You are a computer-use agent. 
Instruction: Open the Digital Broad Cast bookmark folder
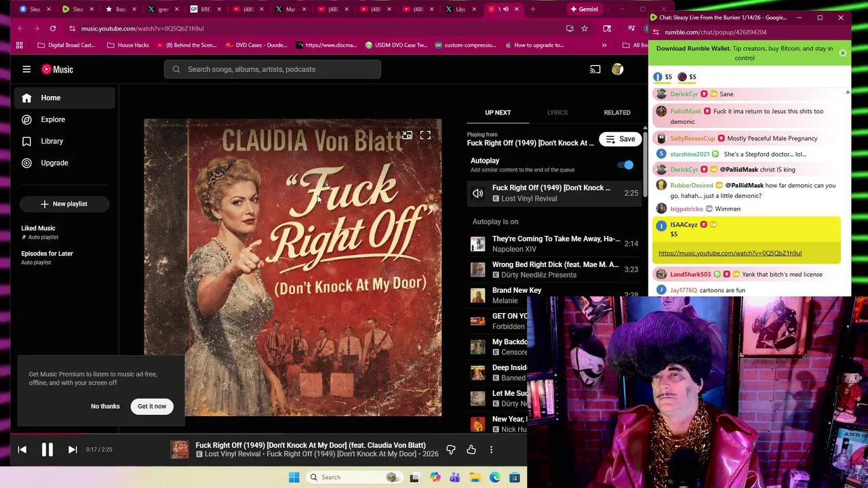[x=66, y=45]
